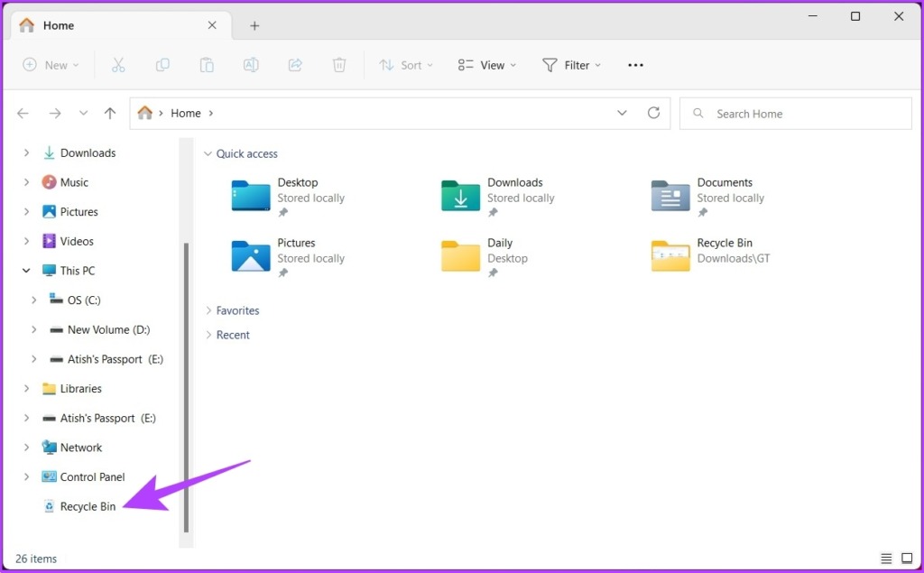Open the Sort dropdown menu
924x573 pixels.
pos(406,65)
